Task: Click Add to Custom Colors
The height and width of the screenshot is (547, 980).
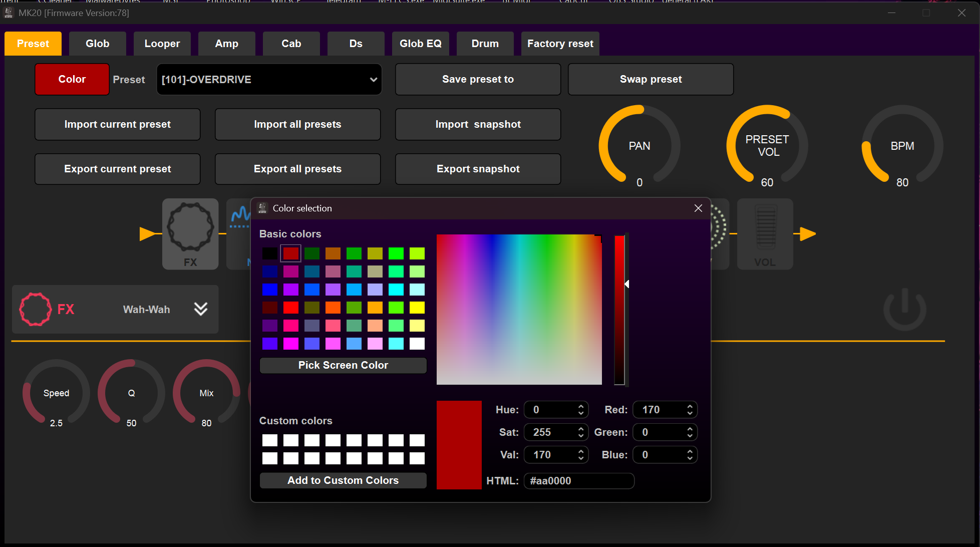Action: click(343, 480)
